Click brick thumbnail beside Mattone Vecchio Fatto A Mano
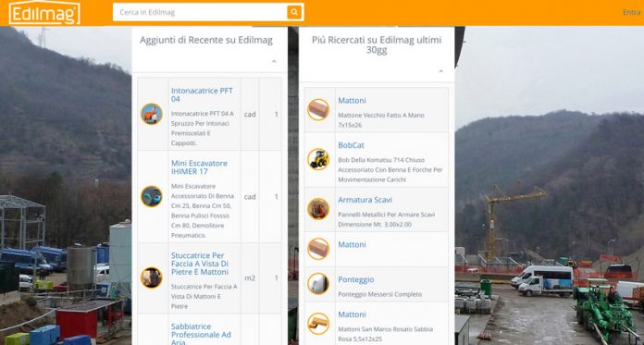The image size is (644, 345). pyautogui.click(x=318, y=110)
